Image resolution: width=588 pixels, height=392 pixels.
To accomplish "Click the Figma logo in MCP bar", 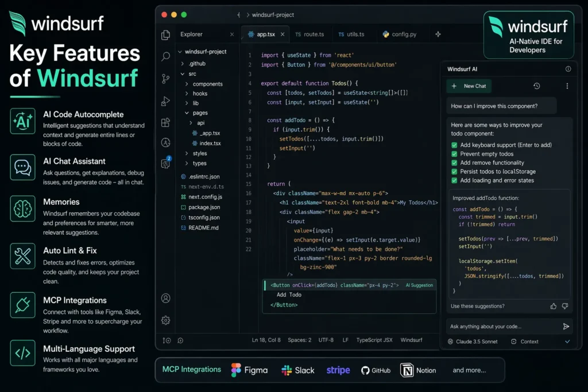I will pyautogui.click(x=236, y=370).
